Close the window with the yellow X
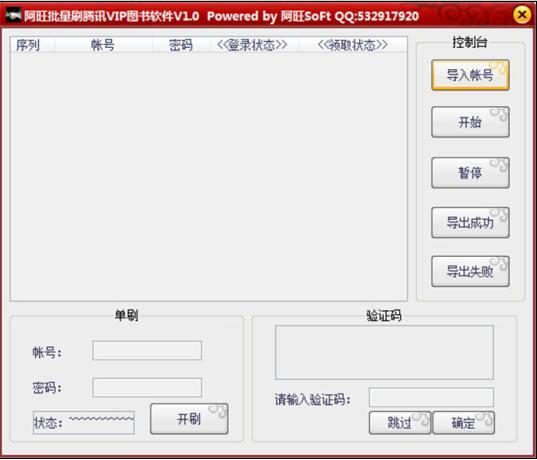The height and width of the screenshot is (460, 537). pyautogui.click(x=522, y=15)
